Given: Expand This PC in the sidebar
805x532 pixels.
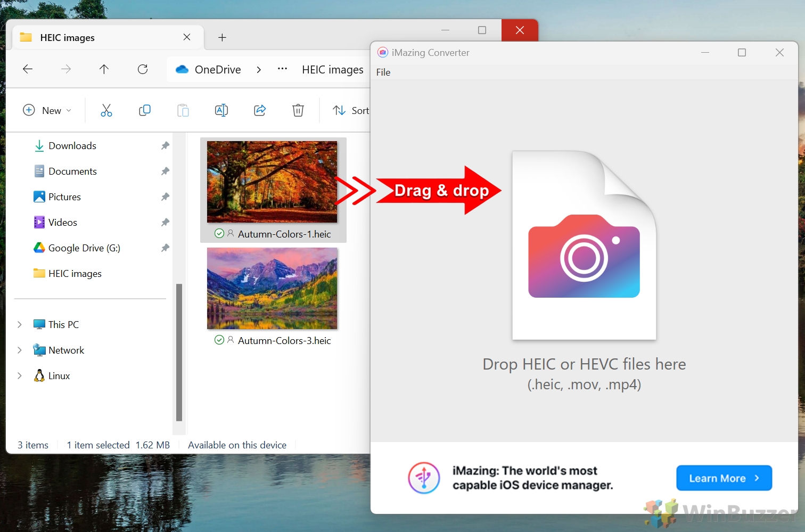Looking at the screenshot, I should point(20,324).
